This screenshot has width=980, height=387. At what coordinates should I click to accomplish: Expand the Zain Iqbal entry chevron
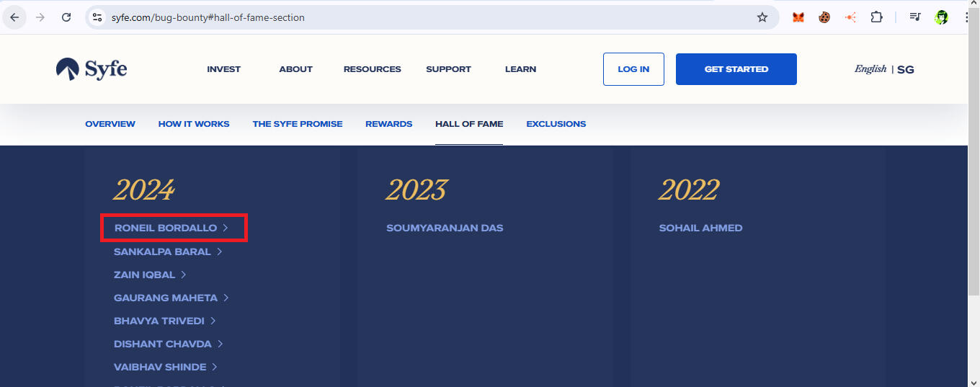click(184, 275)
